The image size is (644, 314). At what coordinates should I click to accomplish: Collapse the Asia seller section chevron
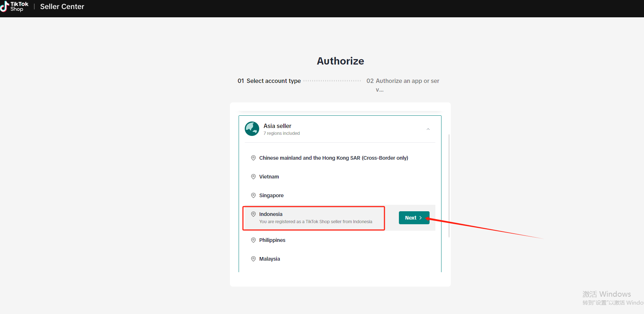pos(428,129)
